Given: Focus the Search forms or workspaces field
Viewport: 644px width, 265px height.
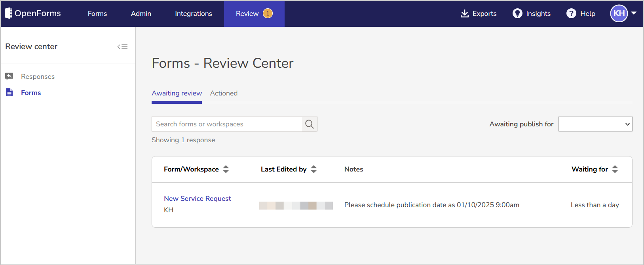Looking at the screenshot, I should pos(227,124).
